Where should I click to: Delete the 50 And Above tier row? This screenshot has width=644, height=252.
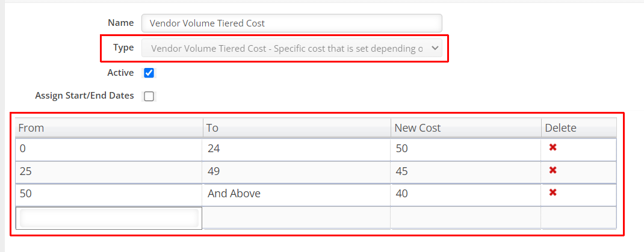[x=553, y=192]
